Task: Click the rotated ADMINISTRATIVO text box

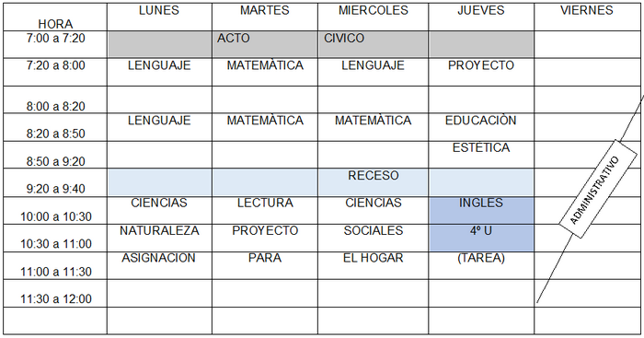Action: coord(598,189)
